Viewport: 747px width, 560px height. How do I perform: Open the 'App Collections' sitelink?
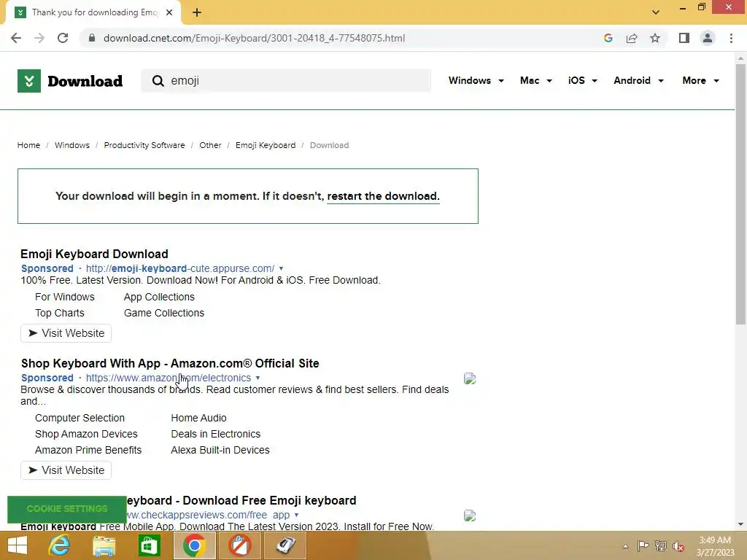tap(159, 297)
